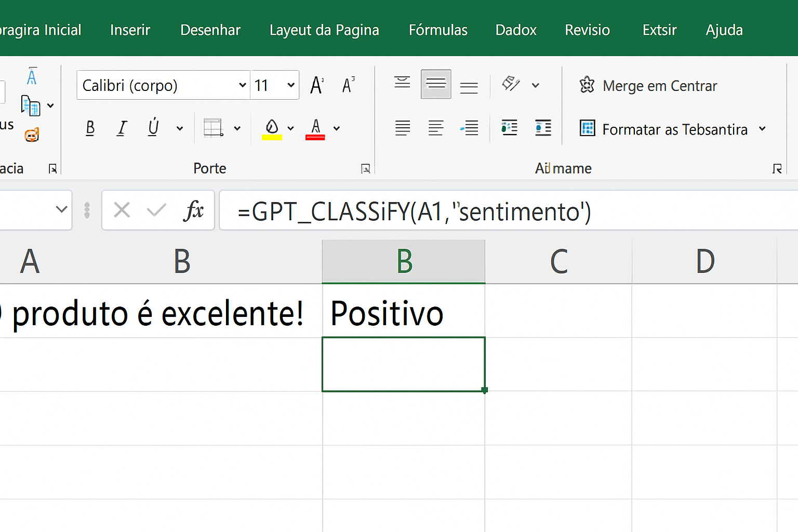Center text horizontally

[x=436, y=128]
